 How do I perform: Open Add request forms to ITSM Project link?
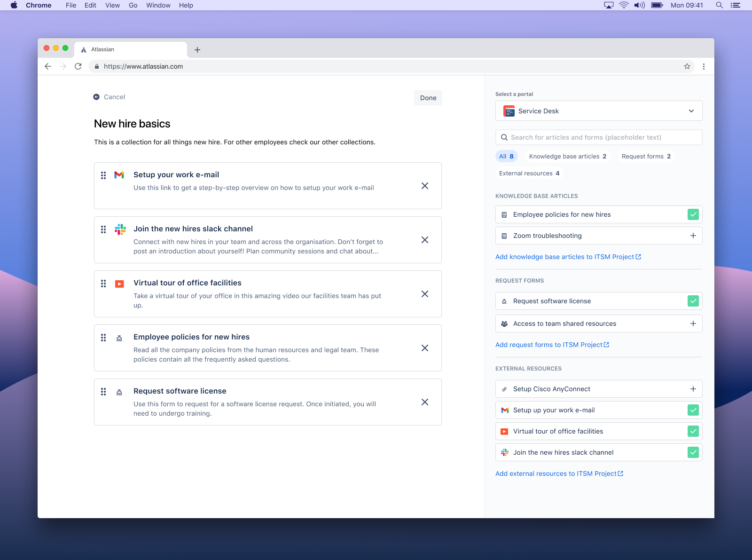(552, 345)
